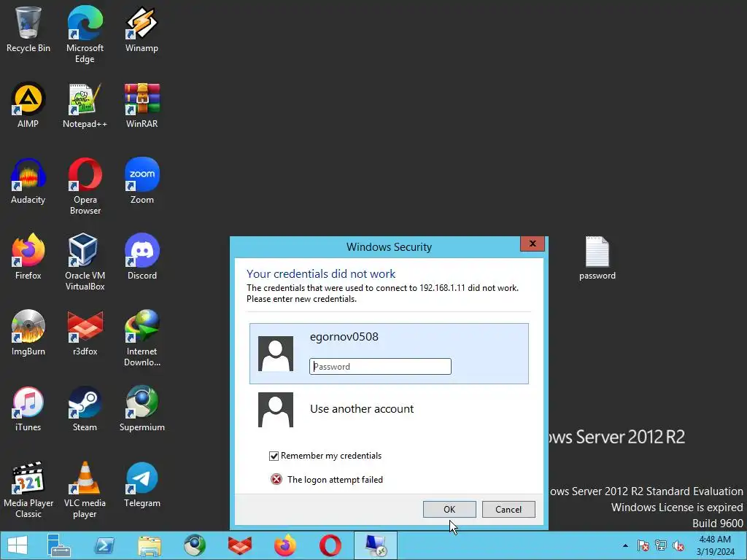Select the Microsoft Edge desktop shortcut
747x560 pixels.
(85, 34)
